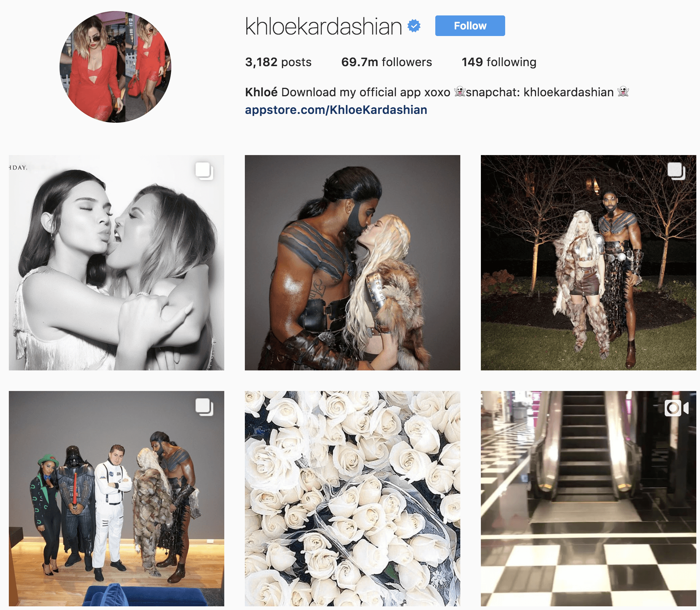The image size is (700, 610).
Task: Click the blue verified badge icon
Action: [x=414, y=26]
